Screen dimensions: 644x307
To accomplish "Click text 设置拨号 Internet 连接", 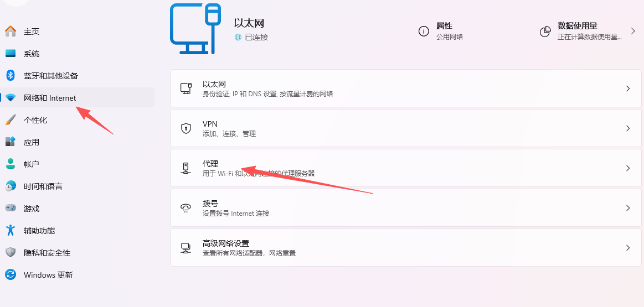I will point(236,214).
